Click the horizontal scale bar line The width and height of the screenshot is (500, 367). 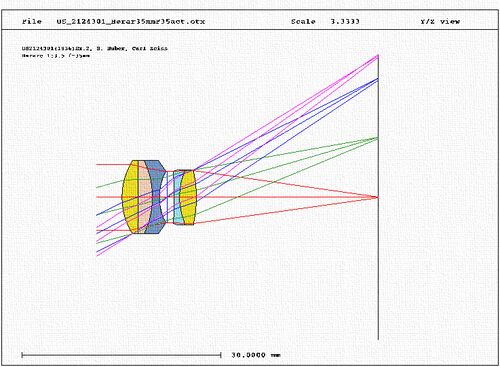click(x=121, y=355)
